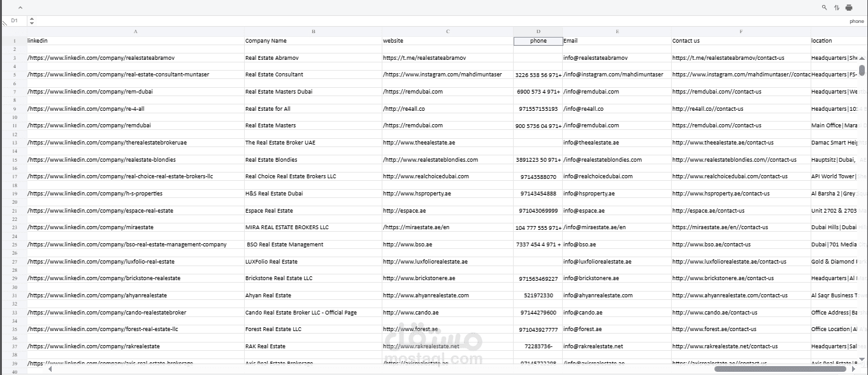Click the 'Real Estate Masters Dubai' cell
Image resolution: width=868 pixels, height=375 pixels.
coord(314,92)
